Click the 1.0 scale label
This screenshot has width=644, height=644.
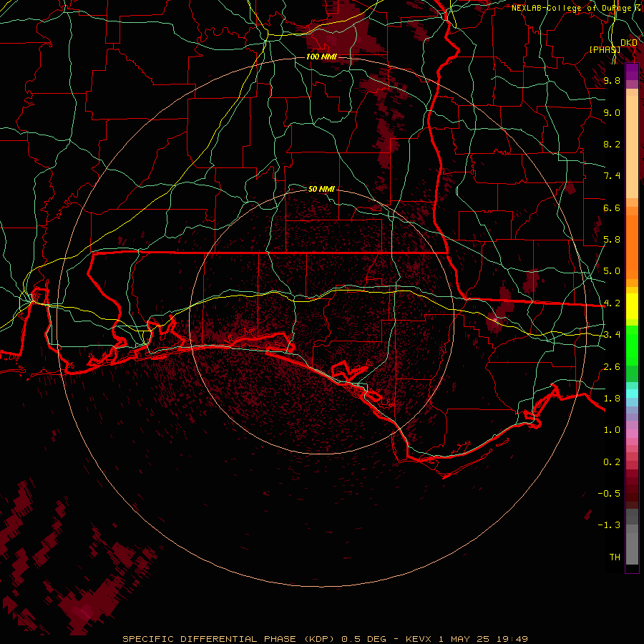pyautogui.click(x=612, y=430)
